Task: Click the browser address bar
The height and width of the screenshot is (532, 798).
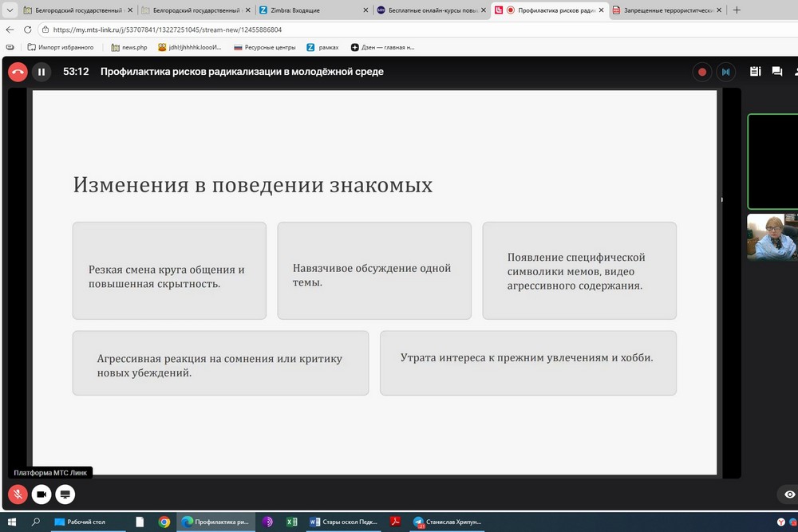Action: click(319, 30)
